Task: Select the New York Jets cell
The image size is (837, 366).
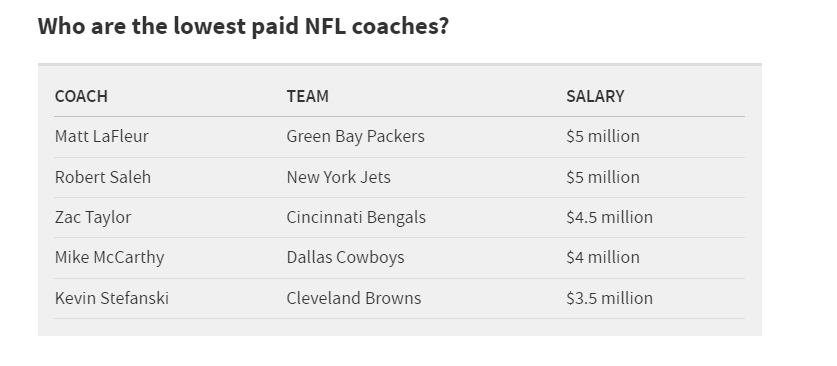Action: tap(338, 177)
